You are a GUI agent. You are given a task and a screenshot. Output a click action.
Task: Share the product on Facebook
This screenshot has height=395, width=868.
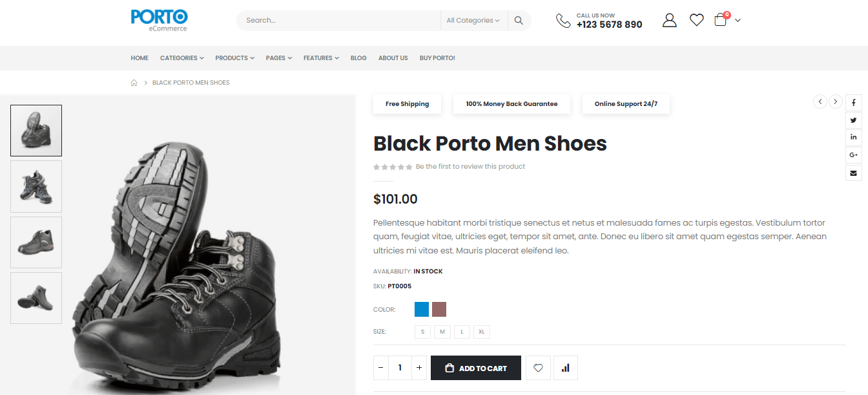pos(853,102)
